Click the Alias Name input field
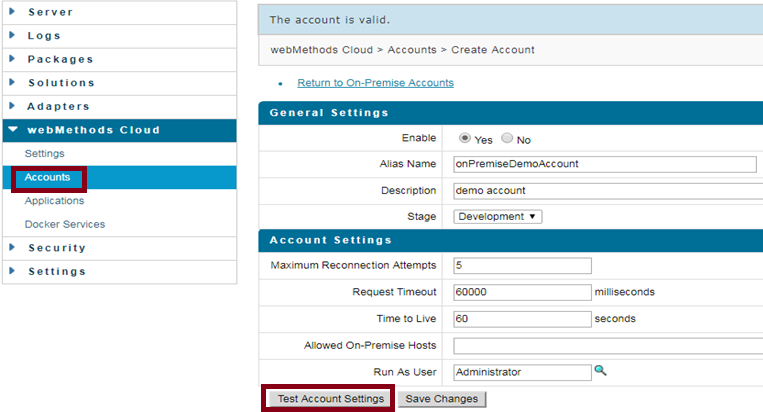The height and width of the screenshot is (412, 763). [605, 164]
